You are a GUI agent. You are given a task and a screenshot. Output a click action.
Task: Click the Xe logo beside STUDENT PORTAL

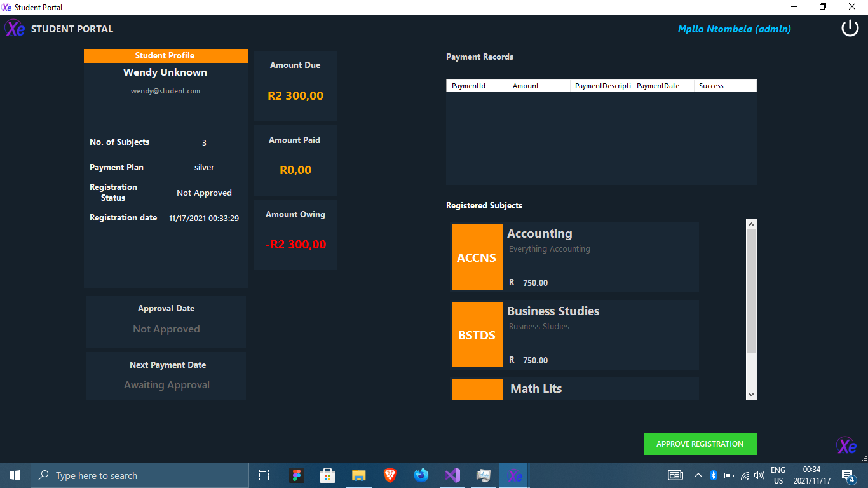(15, 29)
